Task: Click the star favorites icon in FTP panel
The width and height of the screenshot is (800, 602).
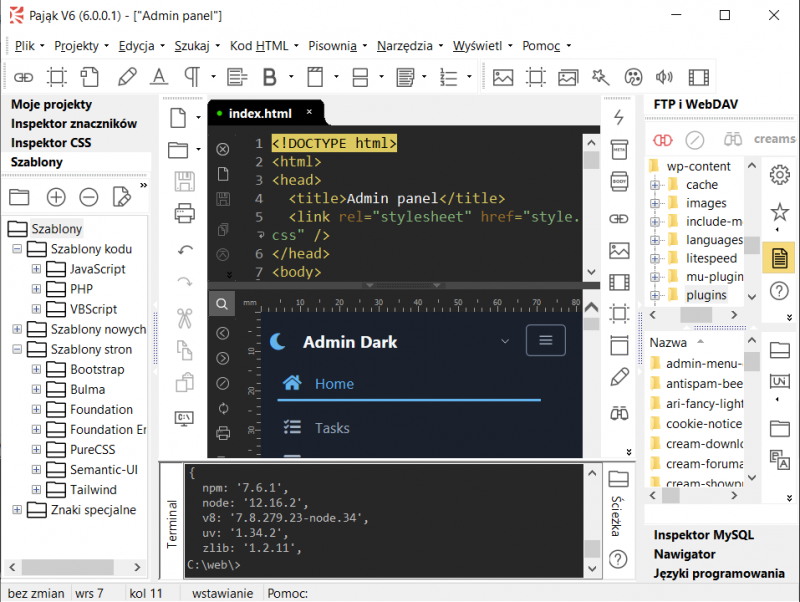Action: point(779,212)
